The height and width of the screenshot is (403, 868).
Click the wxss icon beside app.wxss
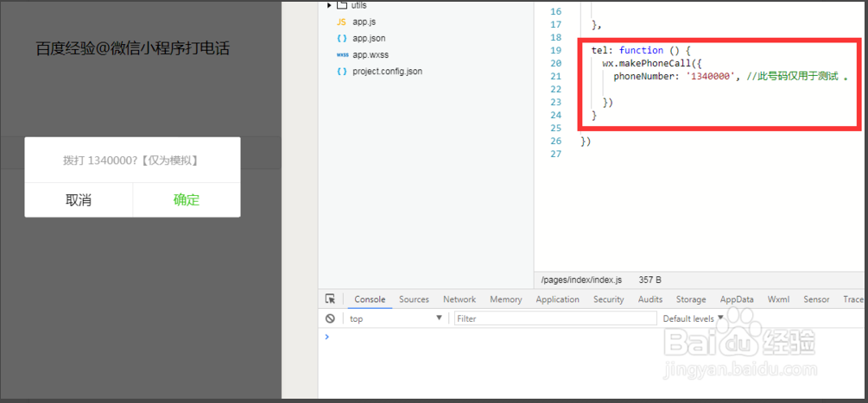click(342, 54)
